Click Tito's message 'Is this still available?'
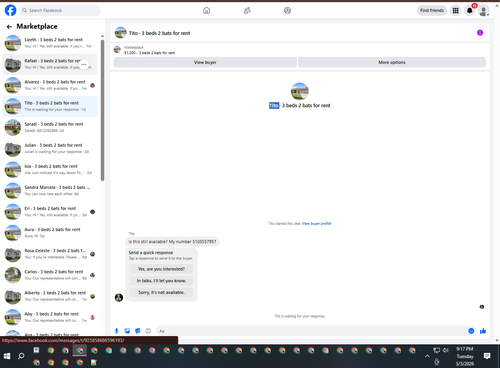Screen dimensions: 500x368 coord(172,242)
